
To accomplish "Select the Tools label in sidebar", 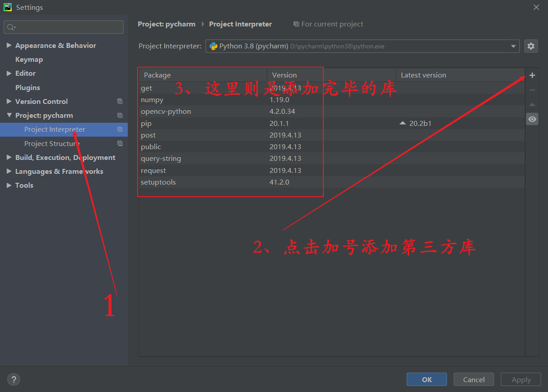I will 24,185.
